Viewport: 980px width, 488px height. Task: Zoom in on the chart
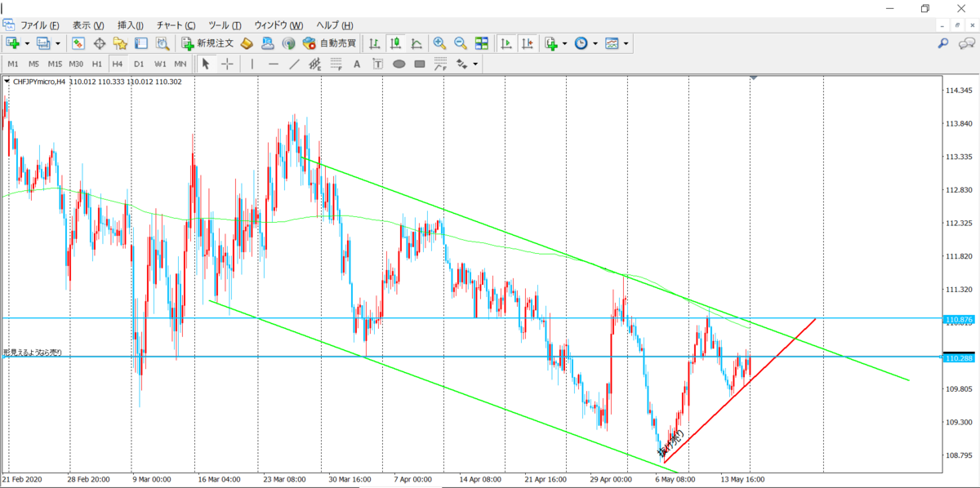point(439,43)
